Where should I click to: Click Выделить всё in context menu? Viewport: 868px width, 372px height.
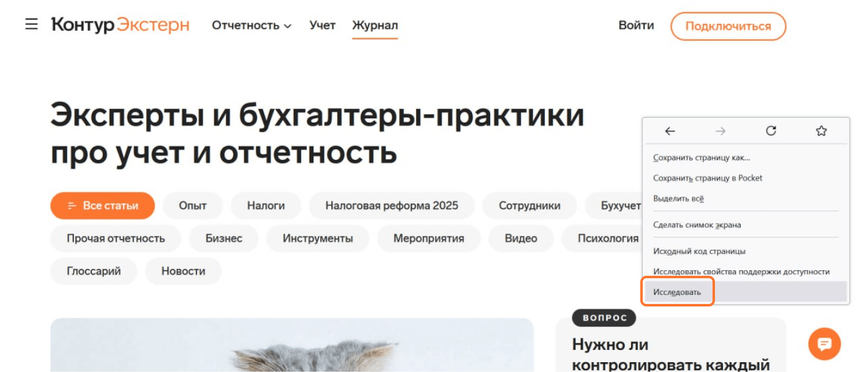point(746,199)
